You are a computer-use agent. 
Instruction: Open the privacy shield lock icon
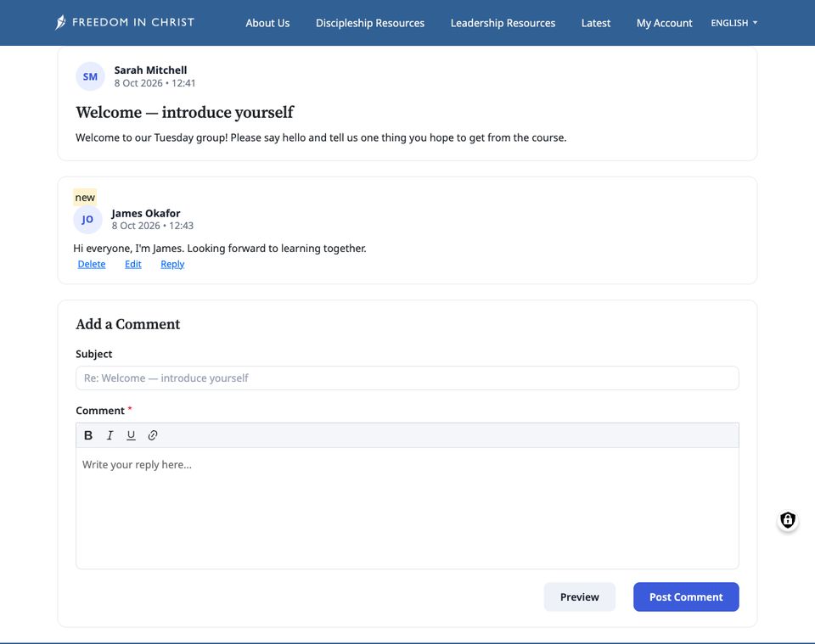pos(788,520)
